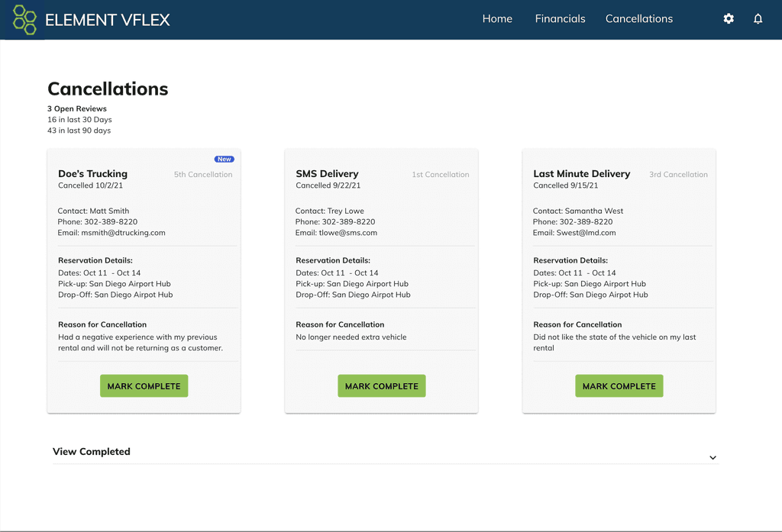This screenshot has width=782, height=532.
Task: Click the '5th Cancellation' label
Action: pos(203,175)
